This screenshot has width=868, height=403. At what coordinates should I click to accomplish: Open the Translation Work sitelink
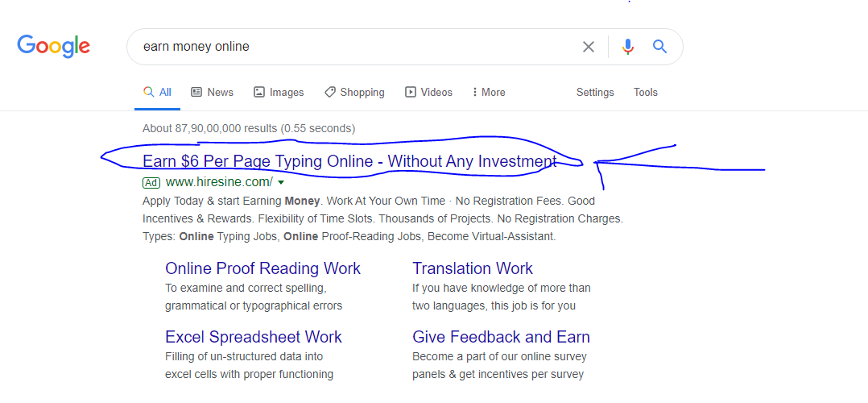[473, 268]
